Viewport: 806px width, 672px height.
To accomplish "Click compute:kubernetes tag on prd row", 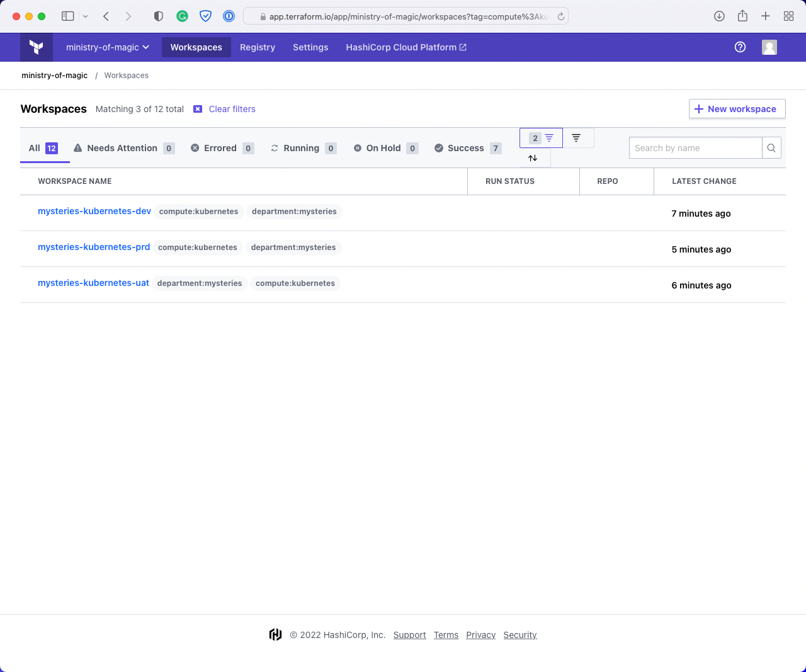I will coord(198,248).
